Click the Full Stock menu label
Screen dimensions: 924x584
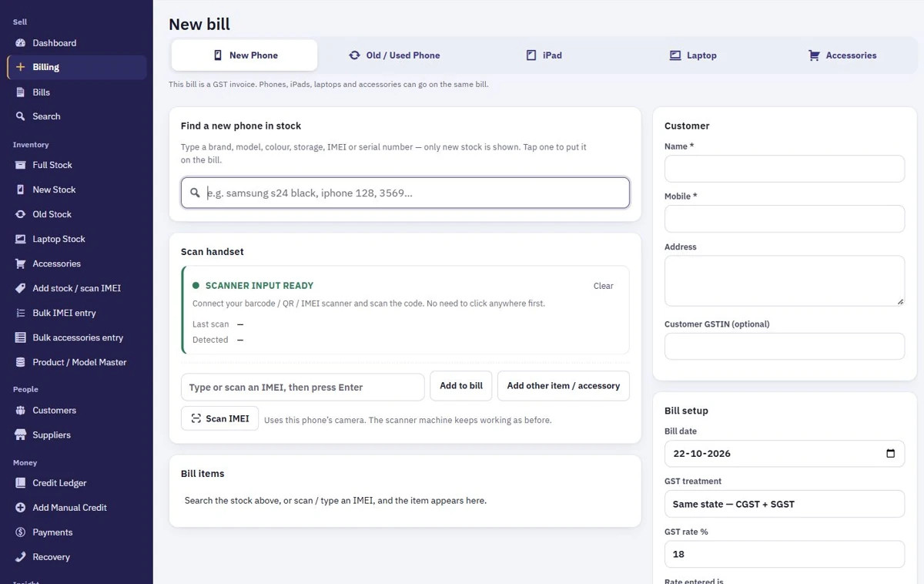52,165
